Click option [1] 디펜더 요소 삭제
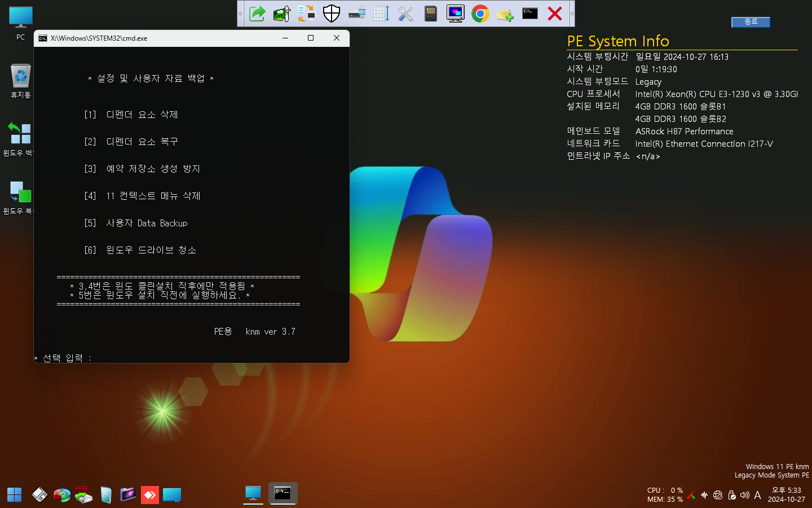The width and height of the screenshot is (812, 508). click(x=131, y=115)
